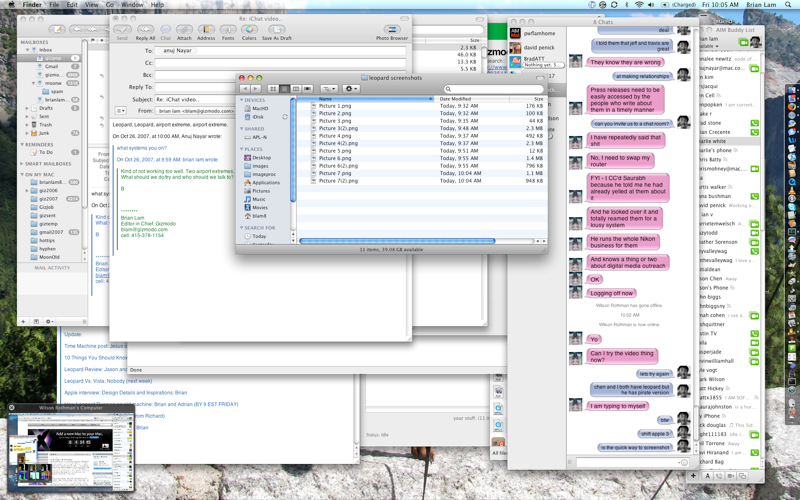Open the Finder Quick Look dropdown

pos(329,89)
